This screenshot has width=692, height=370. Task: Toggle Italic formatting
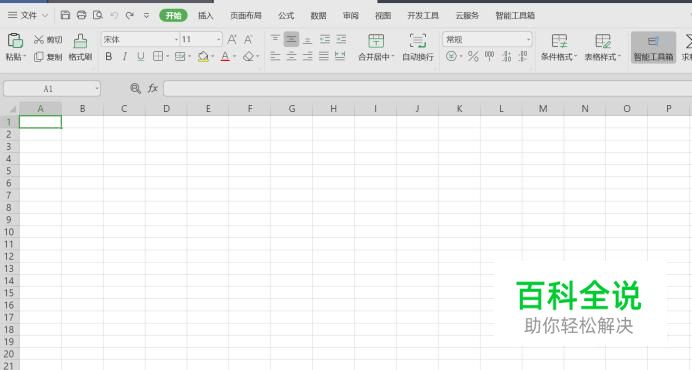click(x=125, y=57)
